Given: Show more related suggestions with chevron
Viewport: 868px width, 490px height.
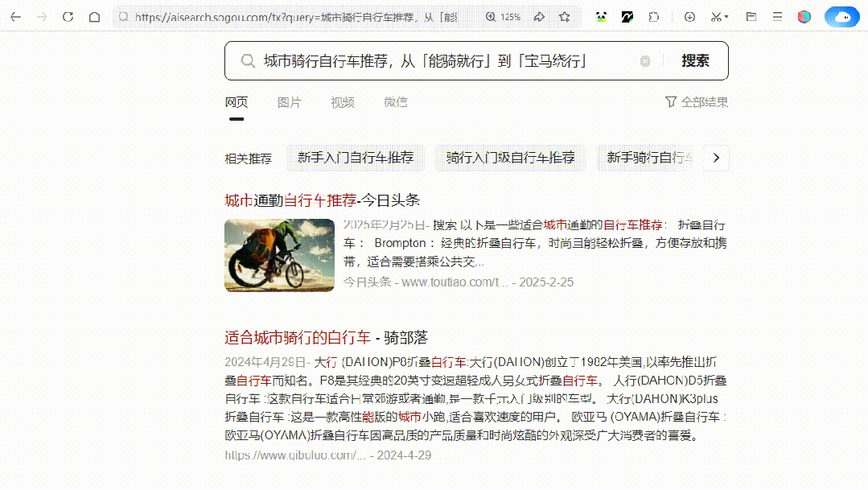Looking at the screenshot, I should (716, 158).
